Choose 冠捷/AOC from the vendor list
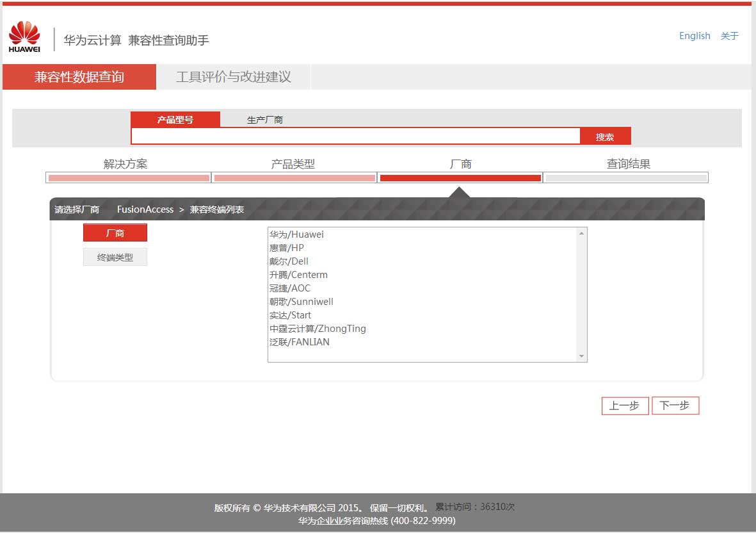The width and height of the screenshot is (756, 533). [422, 288]
